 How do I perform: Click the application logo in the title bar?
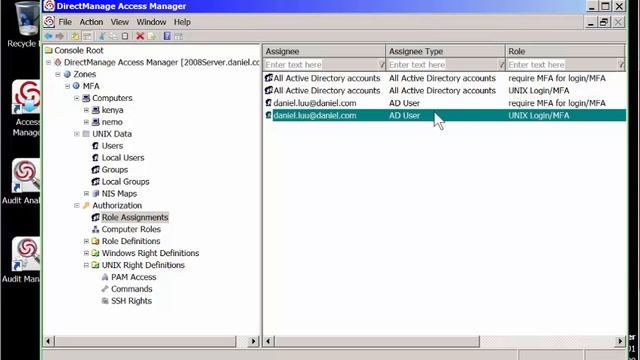pyautogui.click(x=49, y=6)
